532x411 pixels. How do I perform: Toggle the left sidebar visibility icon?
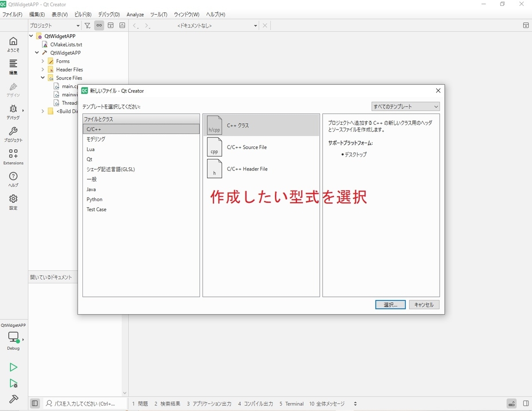[35, 403]
